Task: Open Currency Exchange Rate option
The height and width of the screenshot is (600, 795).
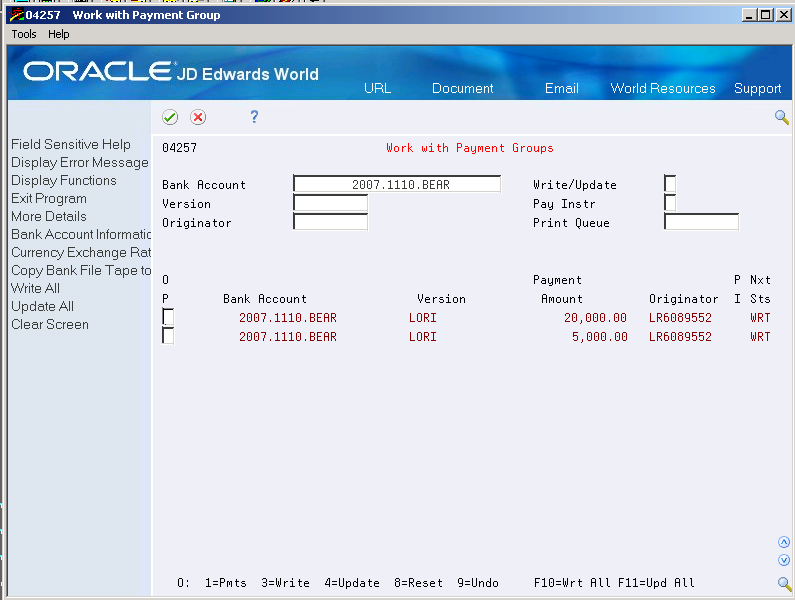Action: (x=81, y=253)
